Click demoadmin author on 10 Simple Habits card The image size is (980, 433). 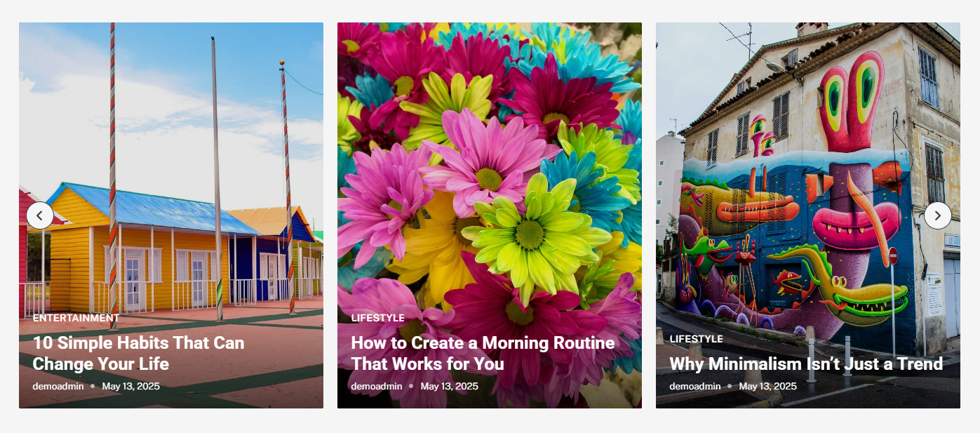click(58, 386)
